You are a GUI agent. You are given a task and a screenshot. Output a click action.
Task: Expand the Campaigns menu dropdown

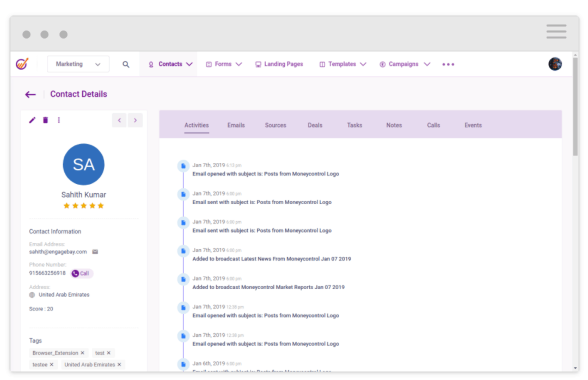(427, 64)
